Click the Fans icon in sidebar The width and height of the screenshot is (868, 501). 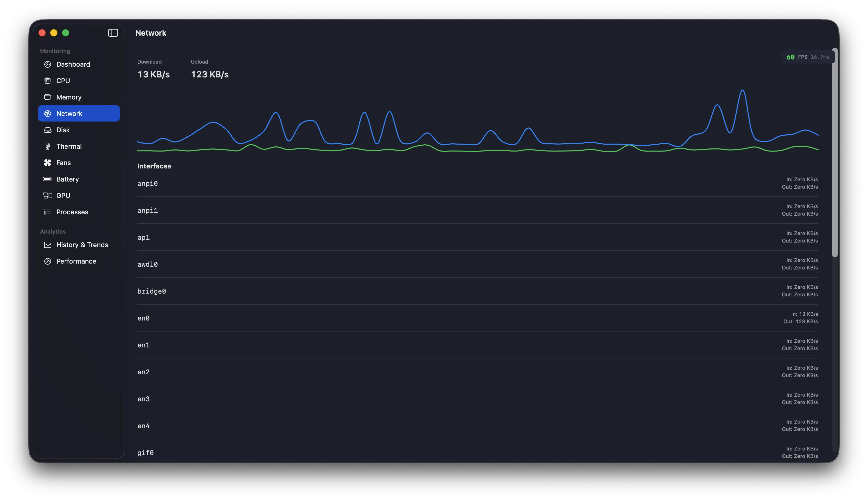pos(47,163)
